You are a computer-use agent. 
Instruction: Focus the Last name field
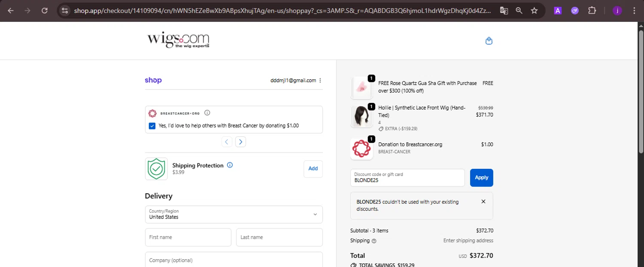[x=279, y=237]
